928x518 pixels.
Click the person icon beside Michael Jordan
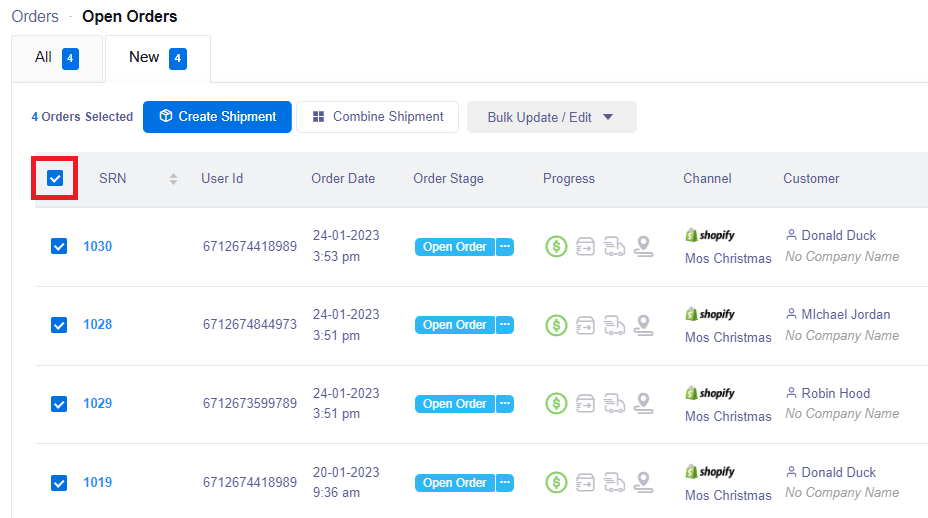[x=791, y=314]
